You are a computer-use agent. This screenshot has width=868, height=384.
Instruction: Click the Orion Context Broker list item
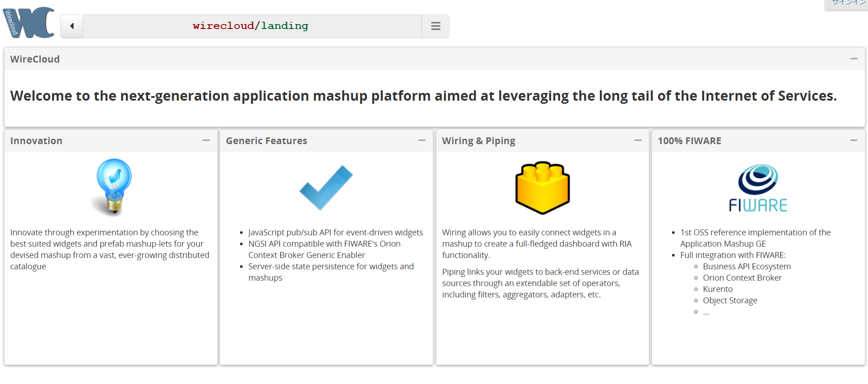(x=742, y=278)
